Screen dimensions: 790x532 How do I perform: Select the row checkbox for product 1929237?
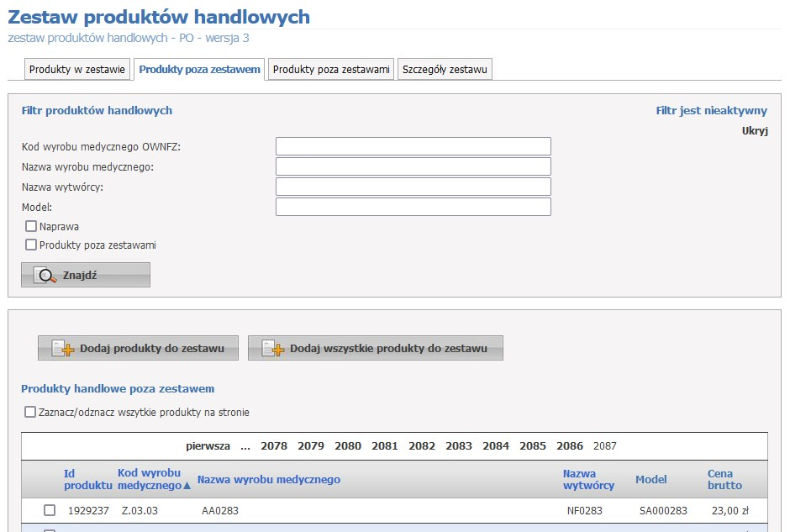tap(50, 510)
